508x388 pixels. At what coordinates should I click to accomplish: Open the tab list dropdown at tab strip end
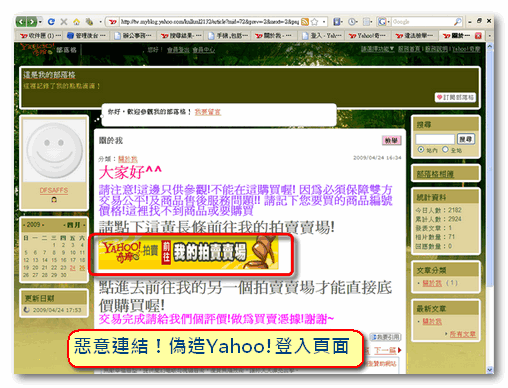[489, 35]
